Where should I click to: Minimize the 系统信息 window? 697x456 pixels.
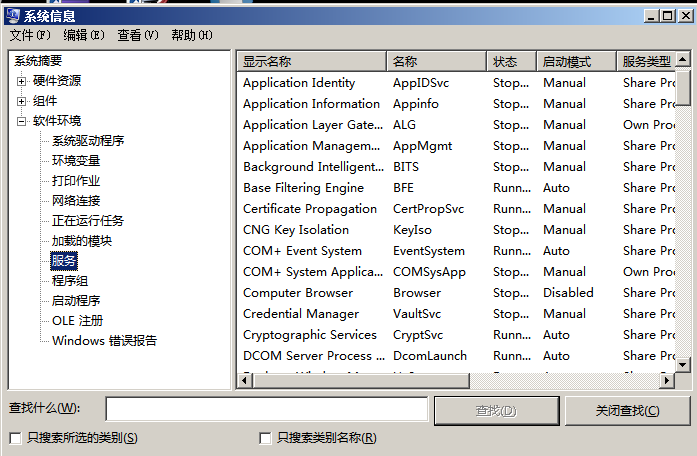pos(652,16)
